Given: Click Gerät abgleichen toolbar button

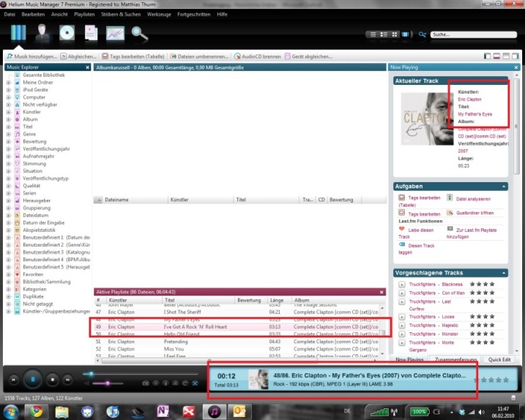Looking at the screenshot, I should 308,56.
